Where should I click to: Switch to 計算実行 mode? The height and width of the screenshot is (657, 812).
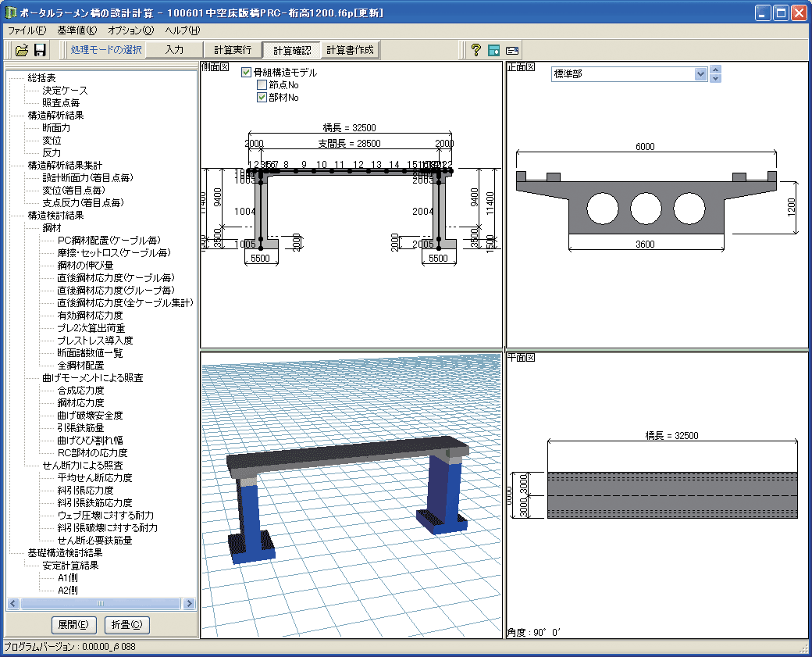coord(233,50)
